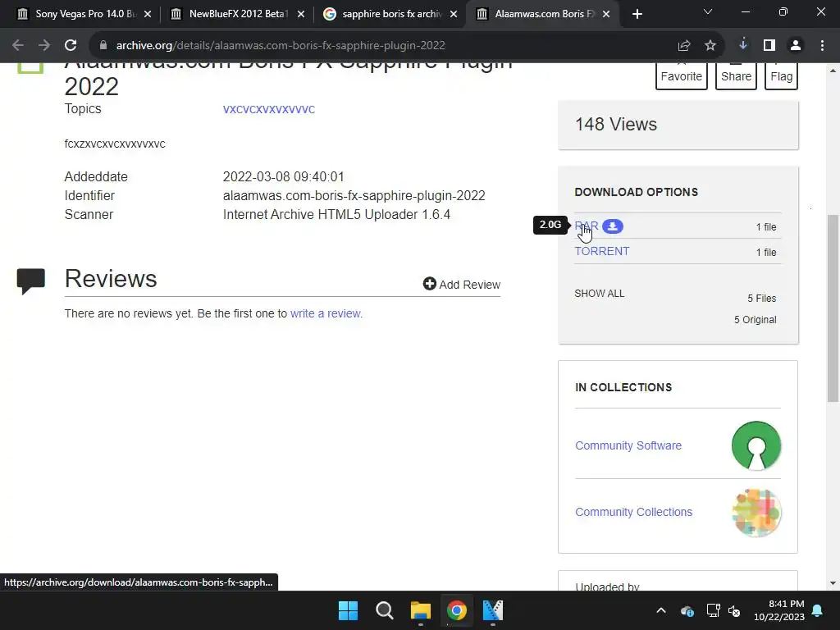Click the speech bubble Reviews icon
840x630 pixels.
point(30,281)
